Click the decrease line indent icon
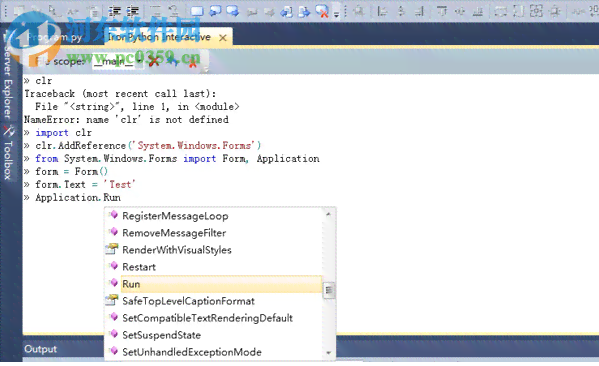This screenshot has width=599, height=366. pos(114,11)
